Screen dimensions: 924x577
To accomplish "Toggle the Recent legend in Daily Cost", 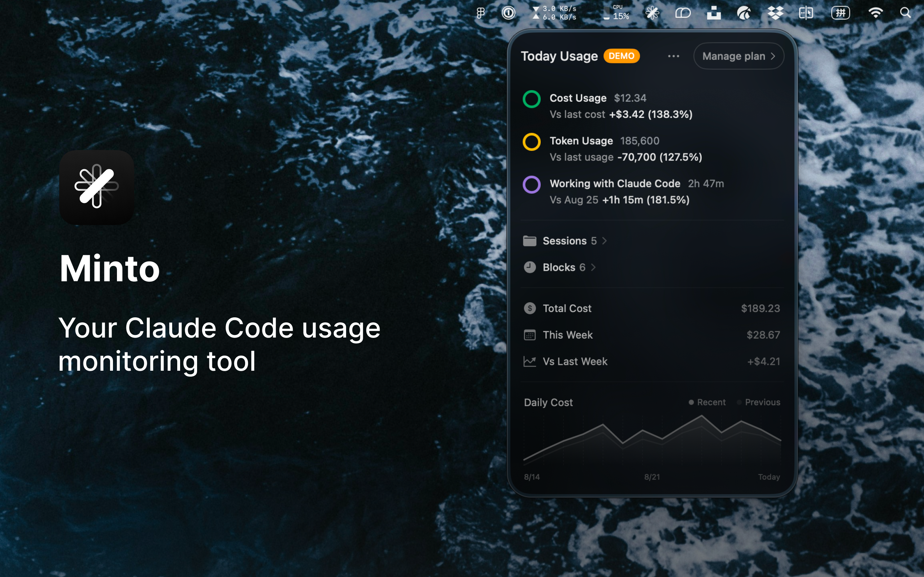I will click(x=707, y=402).
